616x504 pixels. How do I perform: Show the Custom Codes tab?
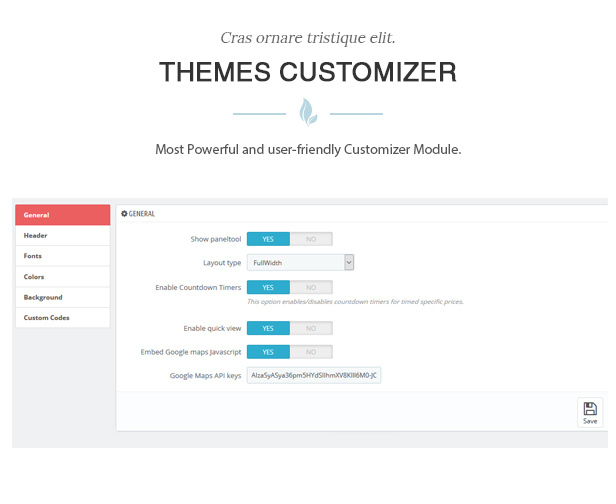[x=62, y=318]
